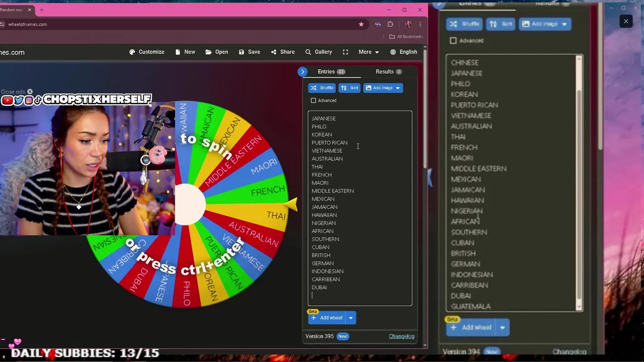The width and height of the screenshot is (644, 362).
Task: Open a new browser tab with plus
Action: pos(41,10)
